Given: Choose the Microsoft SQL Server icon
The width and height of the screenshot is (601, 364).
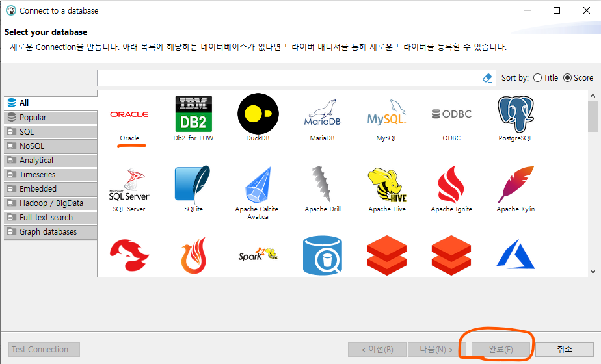Looking at the screenshot, I should click(x=129, y=185).
